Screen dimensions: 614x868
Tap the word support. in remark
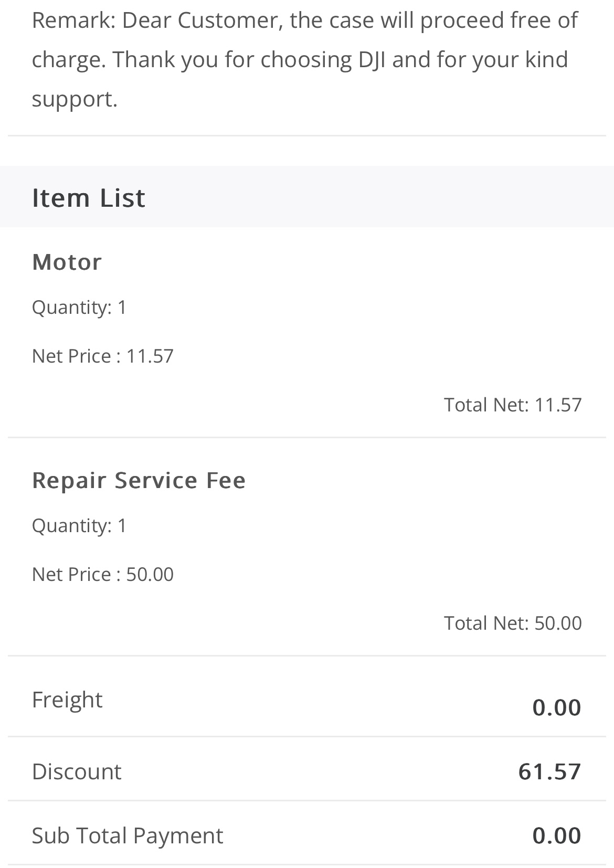(x=75, y=100)
